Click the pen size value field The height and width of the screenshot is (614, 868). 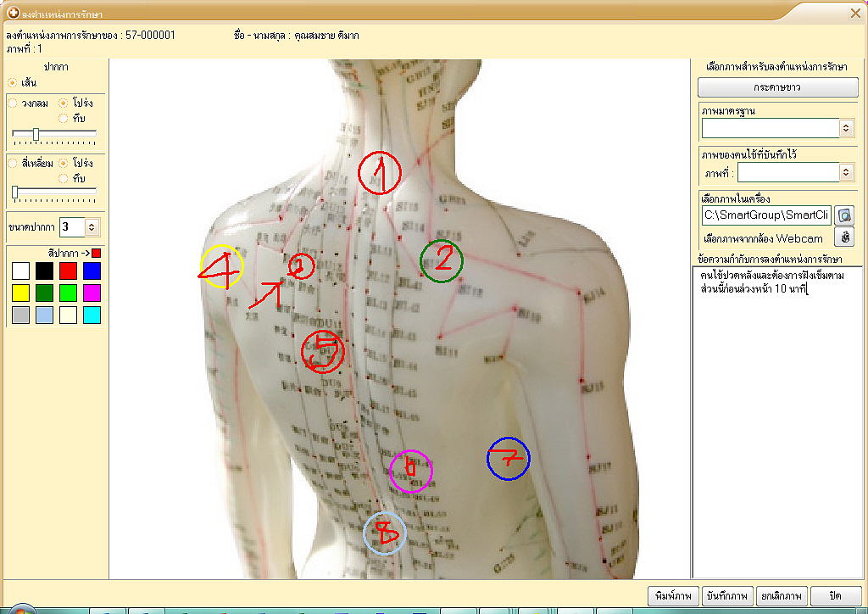click(x=73, y=227)
